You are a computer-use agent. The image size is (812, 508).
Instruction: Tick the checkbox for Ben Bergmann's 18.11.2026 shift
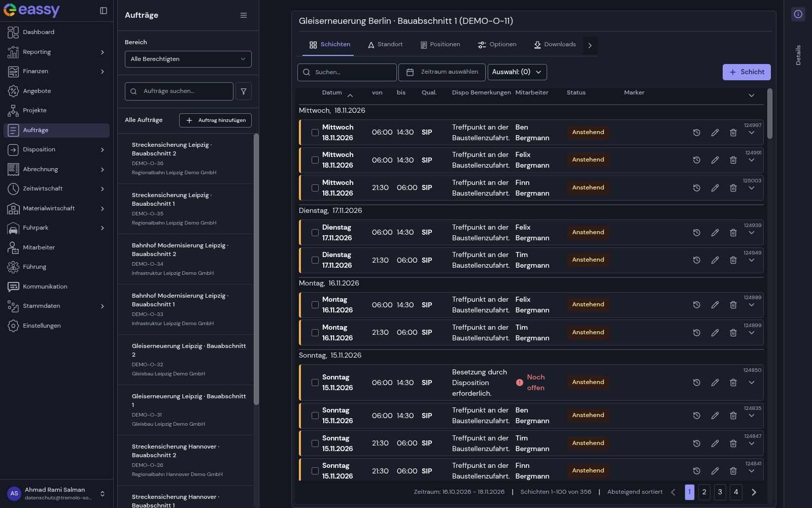(x=315, y=133)
